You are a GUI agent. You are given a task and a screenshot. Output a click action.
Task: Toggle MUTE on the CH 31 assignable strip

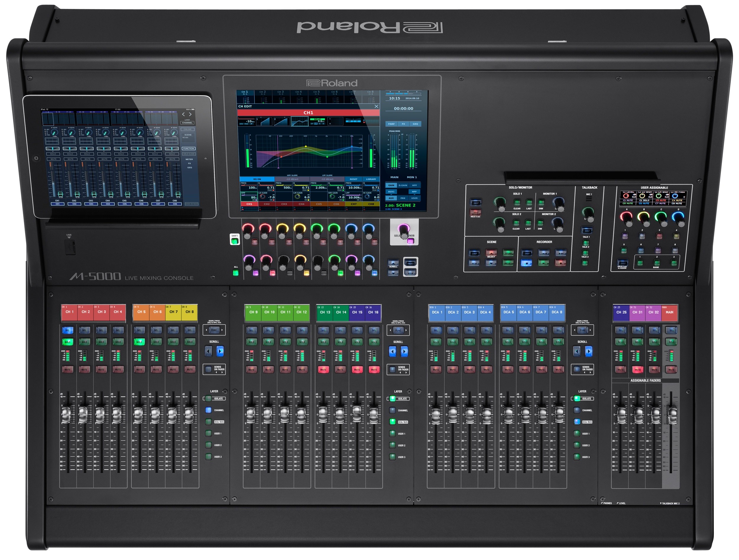(637, 369)
